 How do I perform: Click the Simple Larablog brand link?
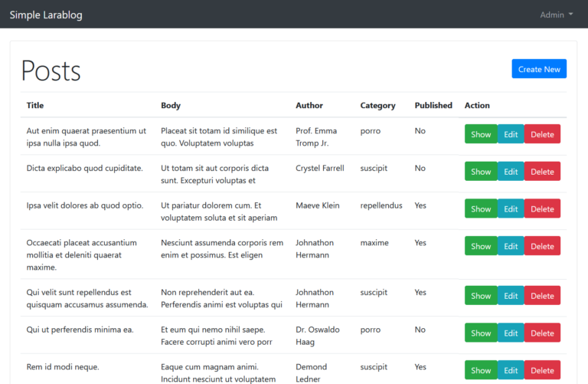pos(46,15)
